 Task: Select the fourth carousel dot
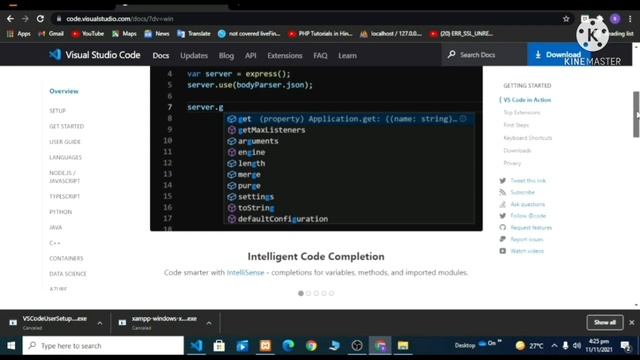tap(324, 293)
